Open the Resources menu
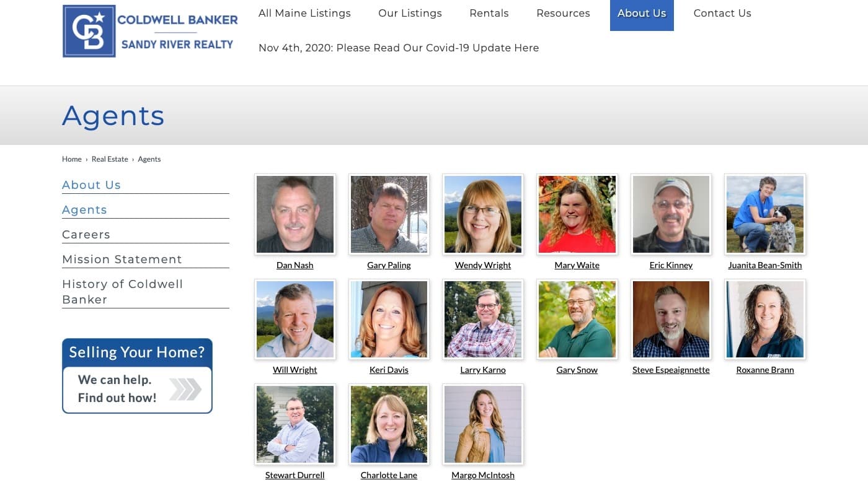The width and height of the screenshot is (868, 498). pos(563,13)
